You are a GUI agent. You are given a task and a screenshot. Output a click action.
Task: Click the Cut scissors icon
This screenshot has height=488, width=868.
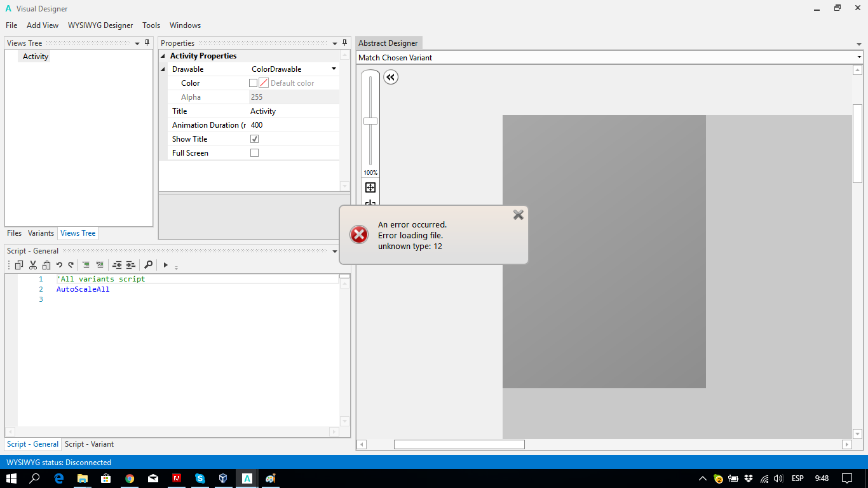33,265
